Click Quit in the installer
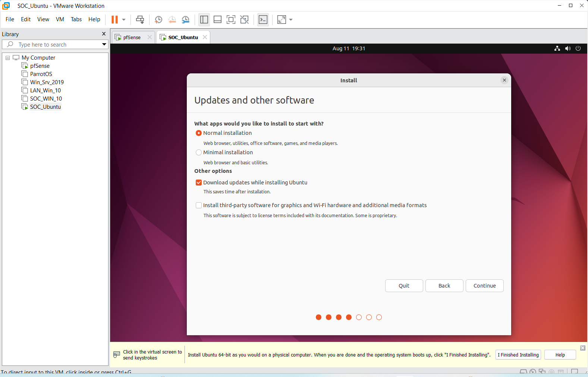The width and height of the screenshot is (588, 377). click(x=404, y=286)
